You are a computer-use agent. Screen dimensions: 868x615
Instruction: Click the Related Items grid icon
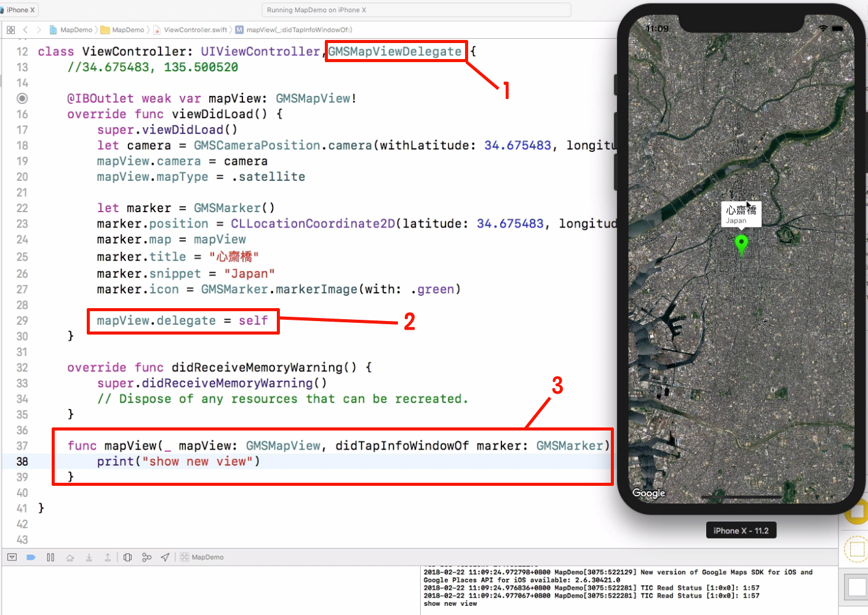click(x=10, y=29)
